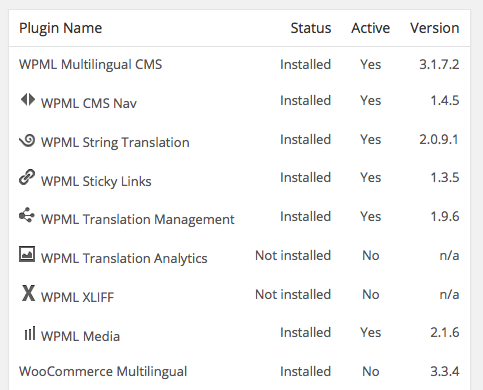Click the No value for WooCommerce Multilingual

[x=371, y=371]
